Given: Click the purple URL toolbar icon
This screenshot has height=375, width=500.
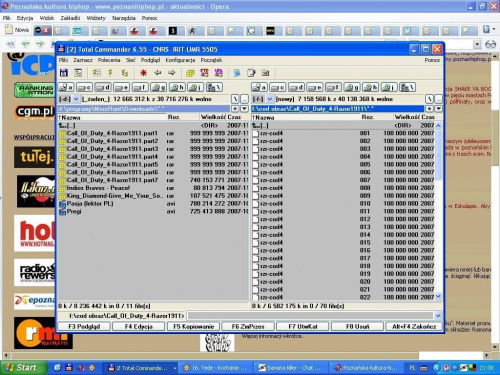Looking at the screenshot, I should click(x=218, y=73).
